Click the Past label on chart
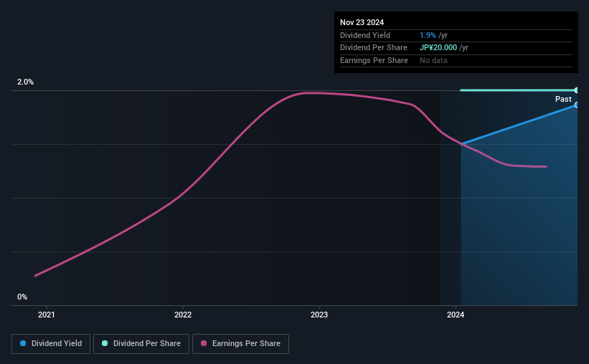 (563, 100)
